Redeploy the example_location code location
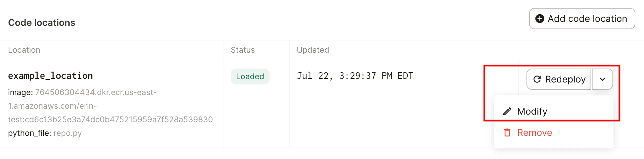 click(559, 79)
